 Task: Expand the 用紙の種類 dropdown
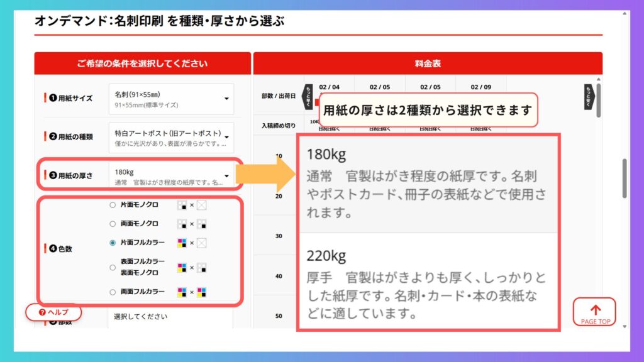pyautogui.click(x=171, y=137)
